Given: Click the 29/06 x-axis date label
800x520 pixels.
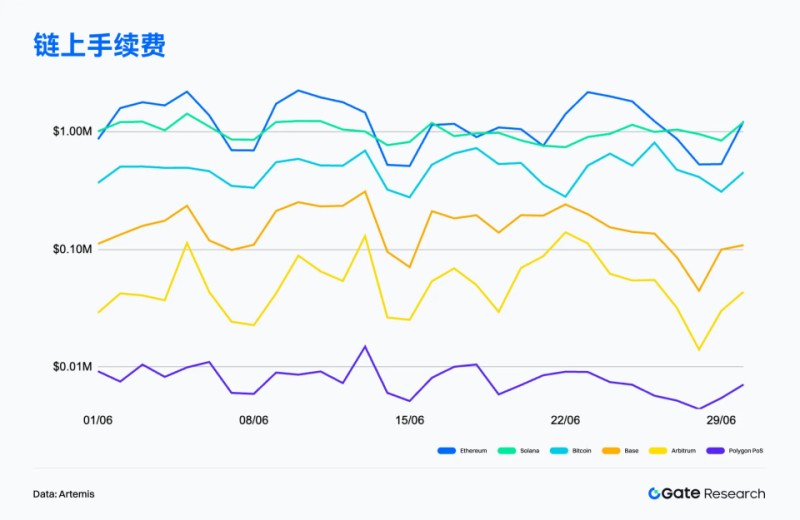Looking at the screenshot, I should (721, 420).
